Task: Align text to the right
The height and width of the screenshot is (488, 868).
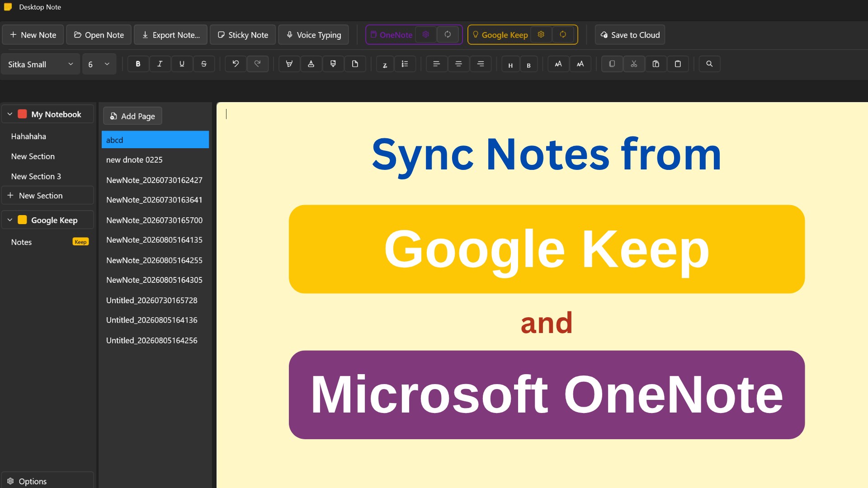Action: pyautogui.click(x=481, y=64)
